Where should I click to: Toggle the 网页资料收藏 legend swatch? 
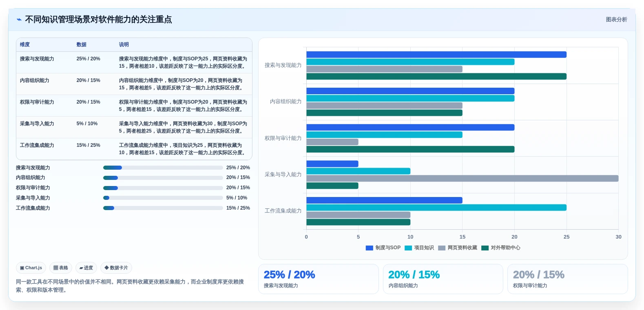(442, 248)
